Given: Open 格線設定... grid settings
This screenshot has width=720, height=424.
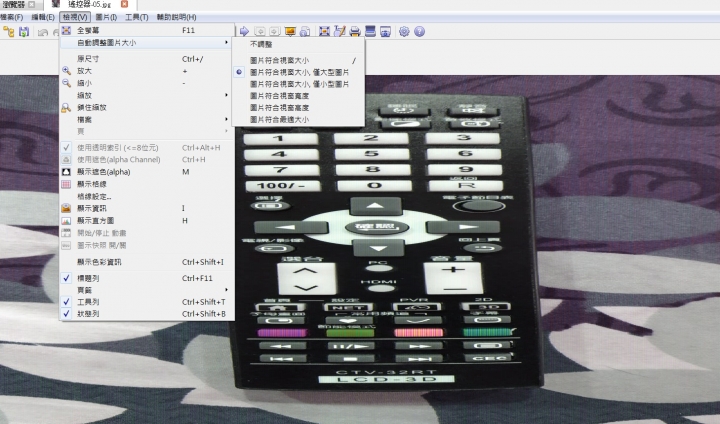Looking at the screenshot, I should click(147, 196).
